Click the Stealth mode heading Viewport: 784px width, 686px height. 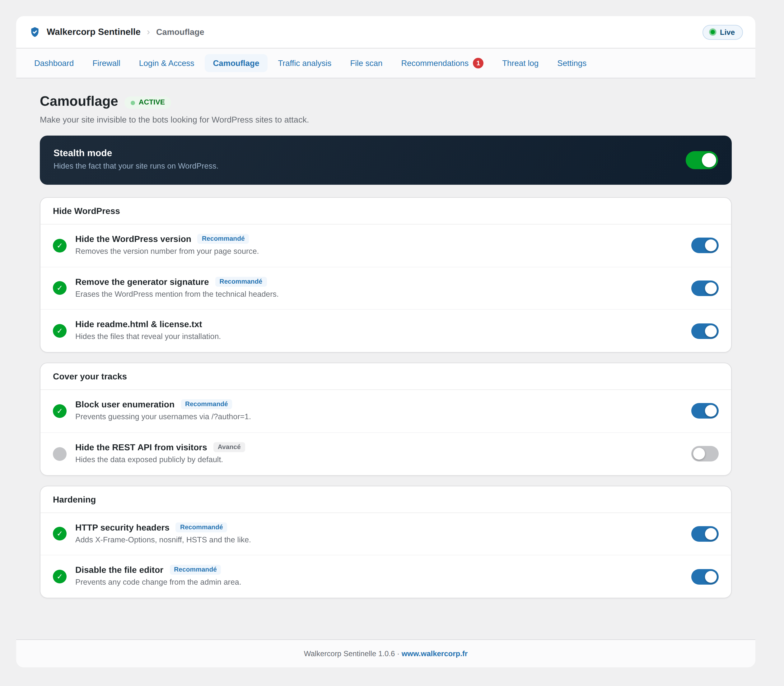83,153
